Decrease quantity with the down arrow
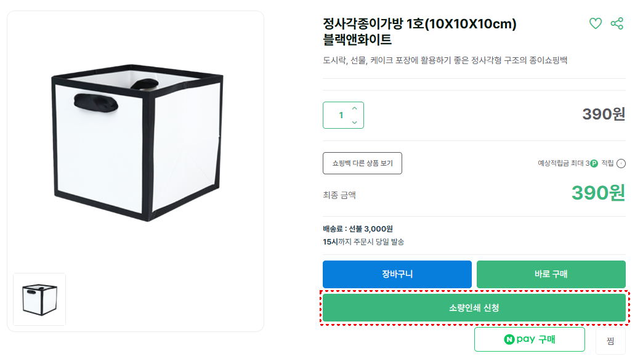Viewport: 635px width, 364px height. point(354,122)
